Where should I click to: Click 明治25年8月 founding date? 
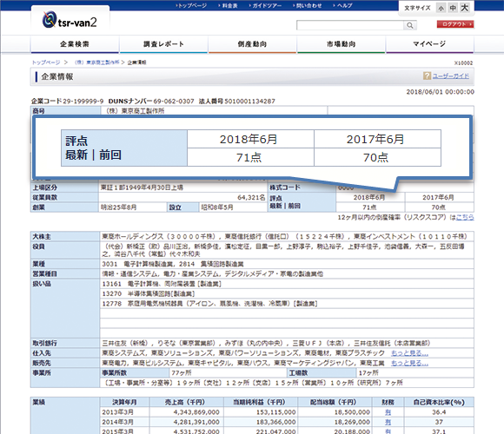click(x=119, y=207)
